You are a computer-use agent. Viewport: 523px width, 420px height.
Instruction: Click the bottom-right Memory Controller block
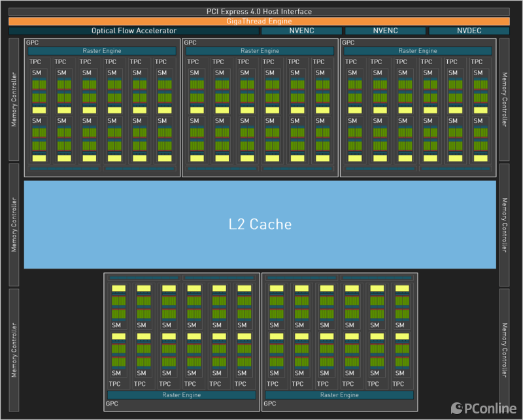tap(504, 350)
